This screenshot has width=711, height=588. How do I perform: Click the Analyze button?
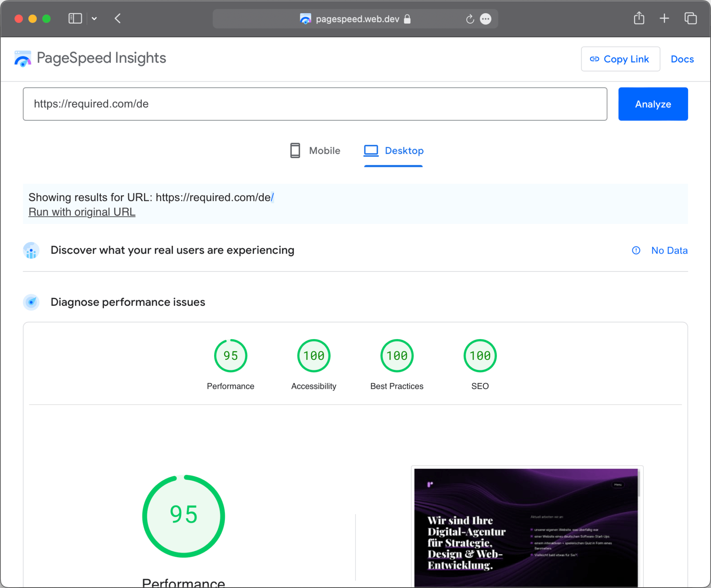[653, 104]
